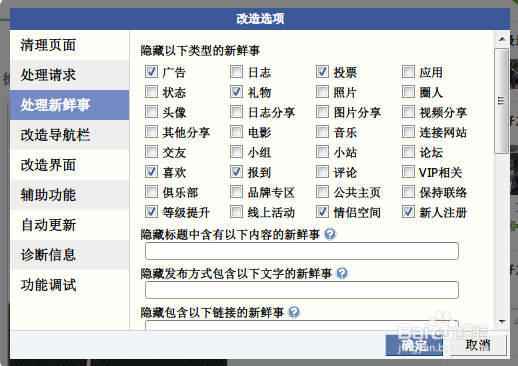Check the 线上活动 checkbox
This screenshot has height=366, width=518.
pos(236,212)
